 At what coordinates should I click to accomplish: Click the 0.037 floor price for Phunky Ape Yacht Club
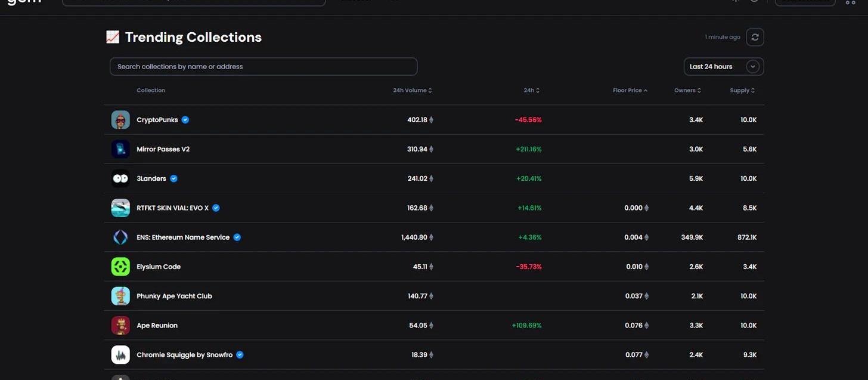[x=634, y=296]
